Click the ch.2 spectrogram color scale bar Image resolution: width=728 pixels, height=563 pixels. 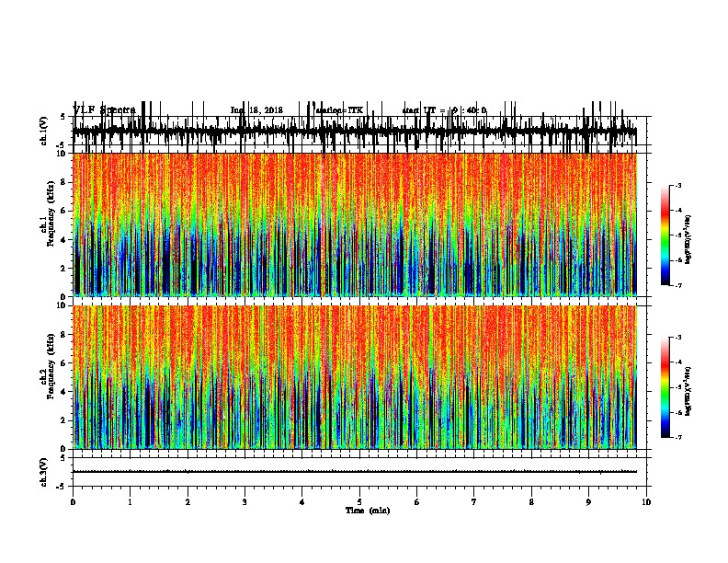pyautogui.click(x=665, y=387)
